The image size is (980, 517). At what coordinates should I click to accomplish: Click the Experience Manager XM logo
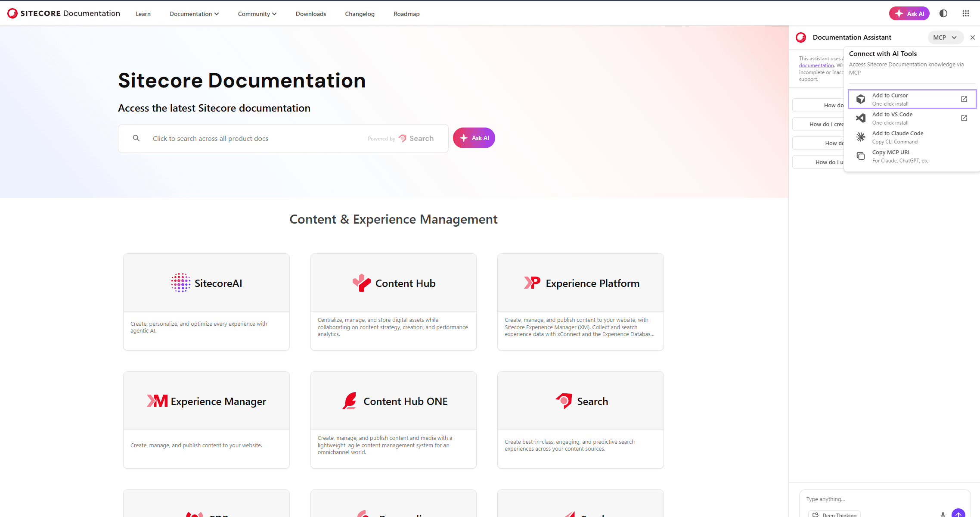[157, 401]
